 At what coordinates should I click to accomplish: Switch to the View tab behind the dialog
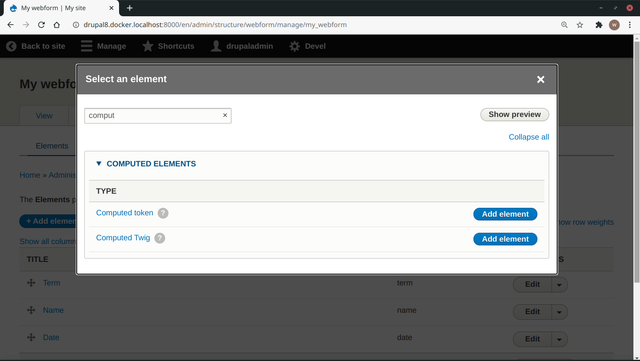[x=44, y=116]
